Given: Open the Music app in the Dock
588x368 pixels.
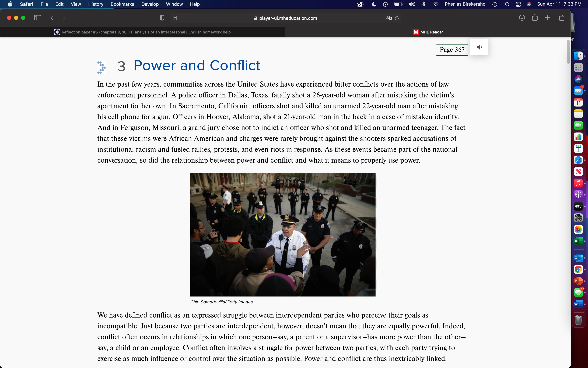Looking at the screenshot, I should point(578,183).
